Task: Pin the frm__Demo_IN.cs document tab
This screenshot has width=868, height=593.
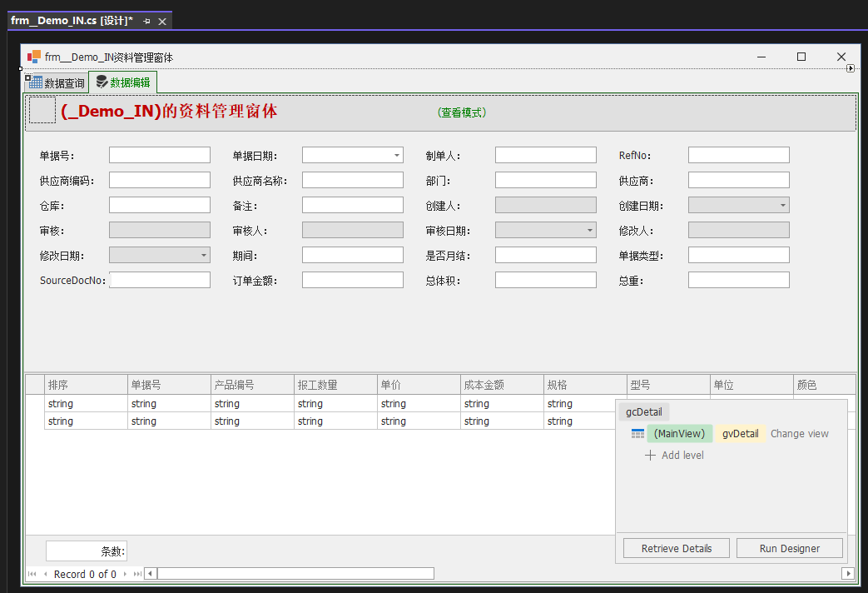Action: pyautogui.click(x=146, y=21)
